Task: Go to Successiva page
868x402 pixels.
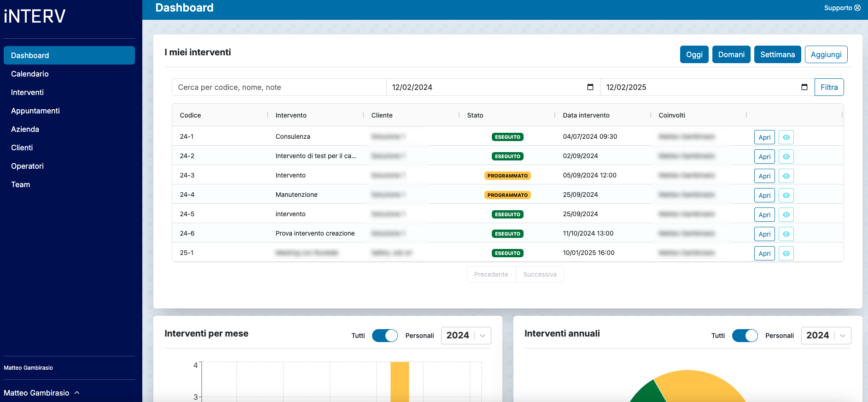Action: coord(540,274)
